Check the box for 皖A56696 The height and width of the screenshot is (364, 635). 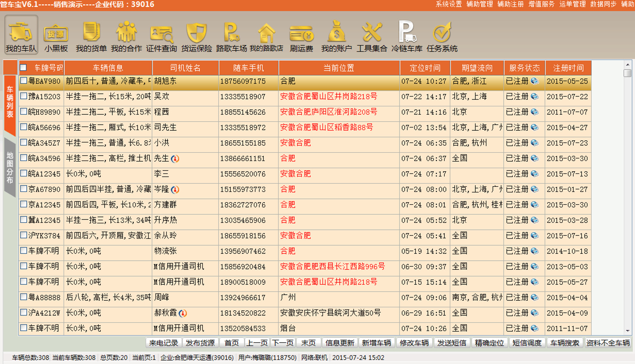click(x=24, y=127)
